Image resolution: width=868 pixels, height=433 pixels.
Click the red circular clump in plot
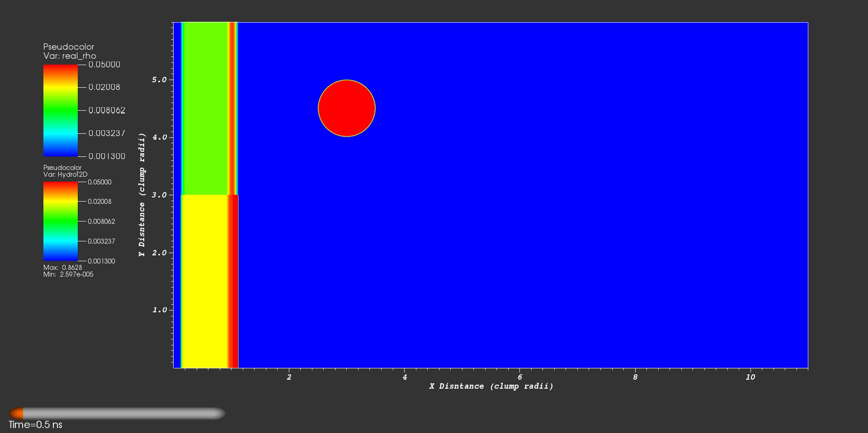(347, 108)
